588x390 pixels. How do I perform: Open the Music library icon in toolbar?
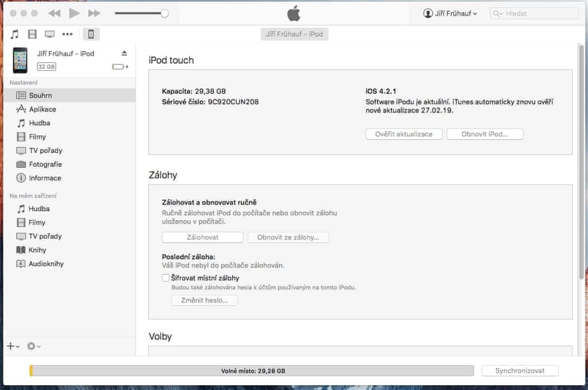pyautogui.click(x=15, y=34)
